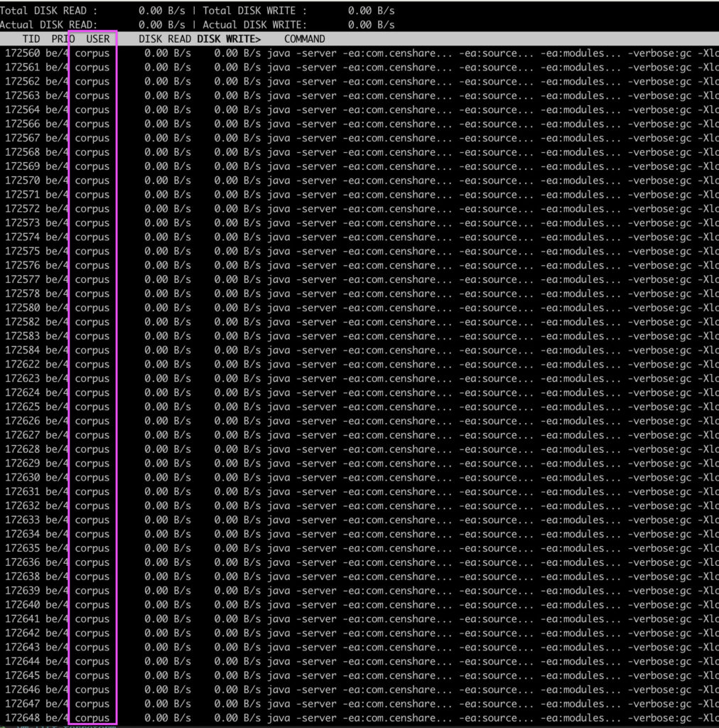The image size is (719, 728).
Task: Click the java command in row 172626
Action: [x=279, y=421]
